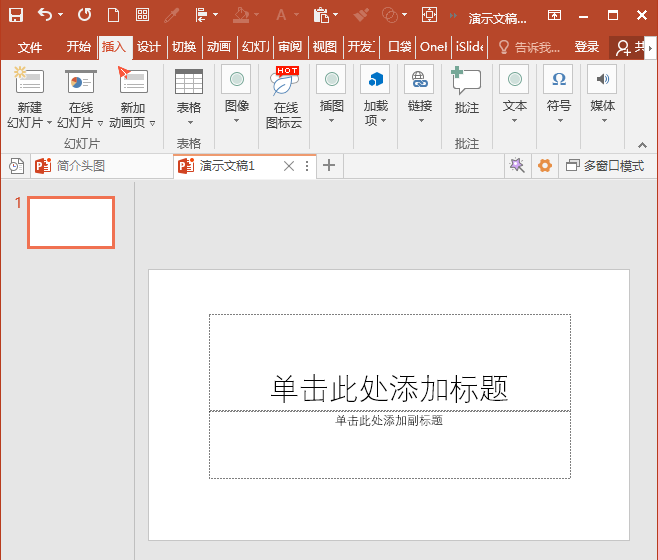
Task: Open the paste options dropdown in quick access toolbar
Action: [x=335, y=15]
